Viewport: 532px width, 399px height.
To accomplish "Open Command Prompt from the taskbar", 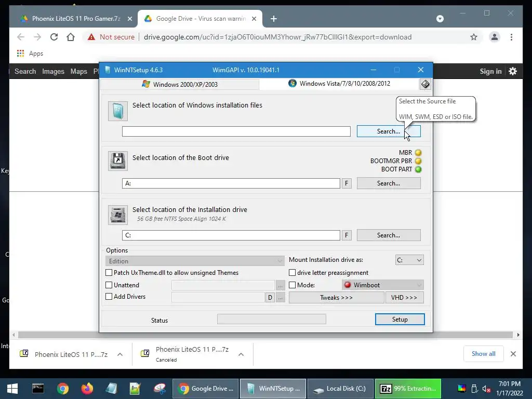I will 37,389.
